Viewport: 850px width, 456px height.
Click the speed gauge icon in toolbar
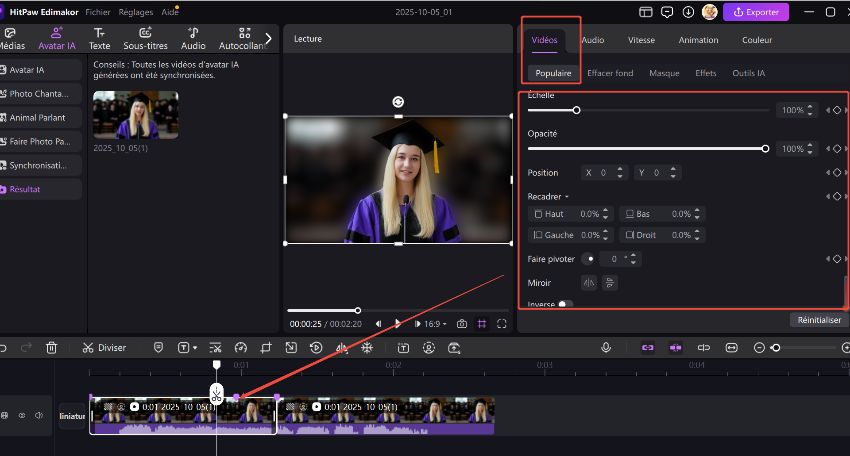[240, 348]
